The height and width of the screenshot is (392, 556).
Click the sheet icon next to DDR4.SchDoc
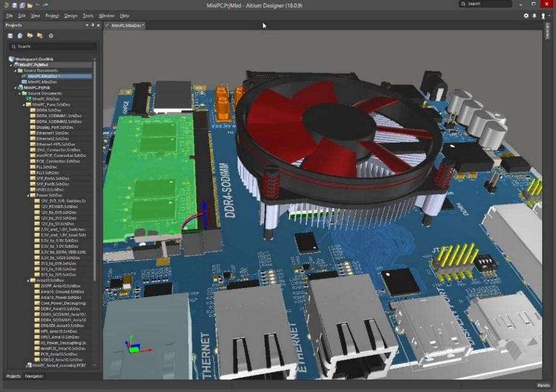coord(32,110)
